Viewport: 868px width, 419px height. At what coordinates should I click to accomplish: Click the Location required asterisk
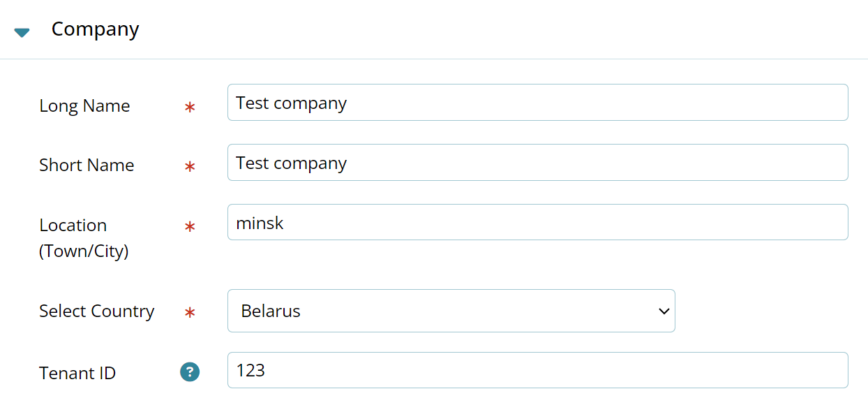[190, 227]
